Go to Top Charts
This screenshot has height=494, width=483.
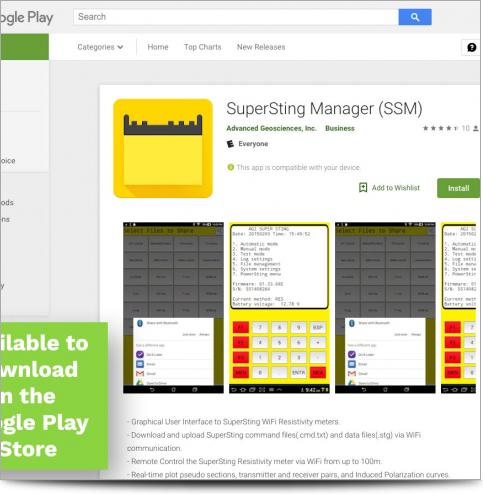[x=203, y=47]
